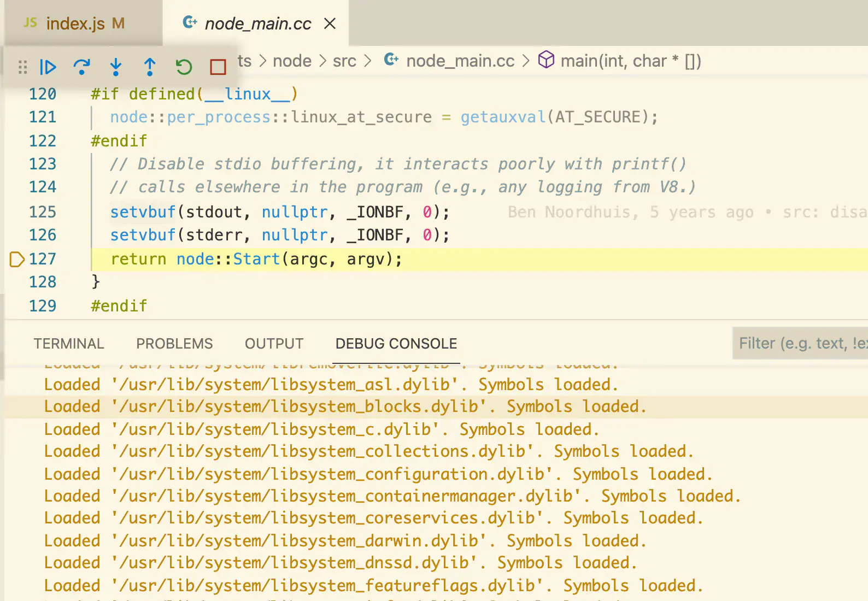Click the libsystem_c.dylib loaded message
The image size is (868, 601).
click(322, 429)
